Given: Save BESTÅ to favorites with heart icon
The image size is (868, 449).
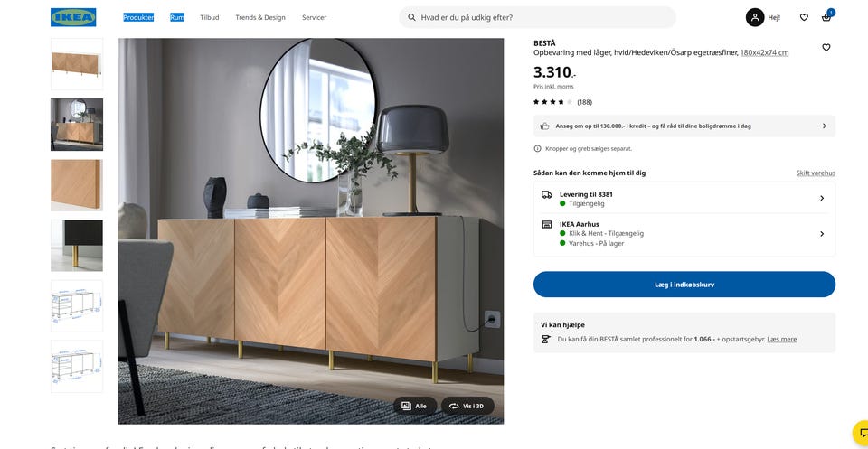Looking at the screenshot, I should point(826,48).
